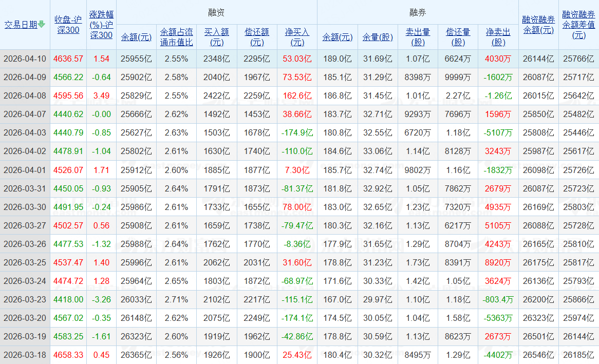
Task: Sort by 卖出量(股) header
Action: 418,37
